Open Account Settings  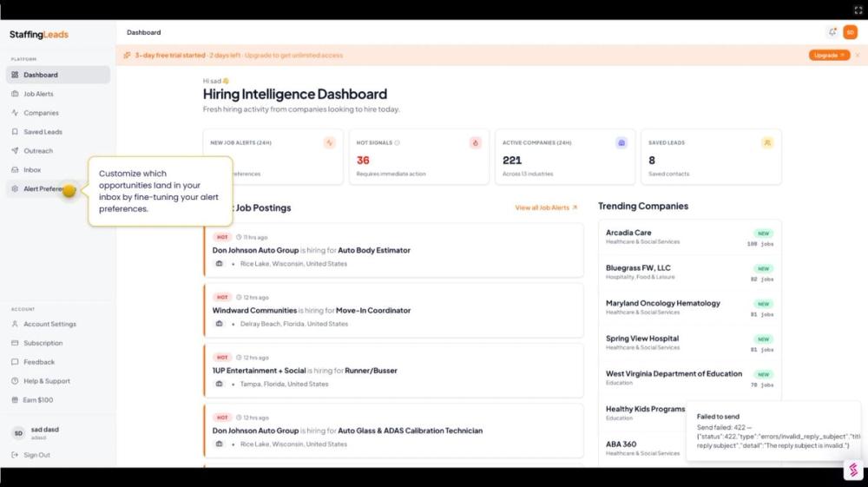pos(57,324)
